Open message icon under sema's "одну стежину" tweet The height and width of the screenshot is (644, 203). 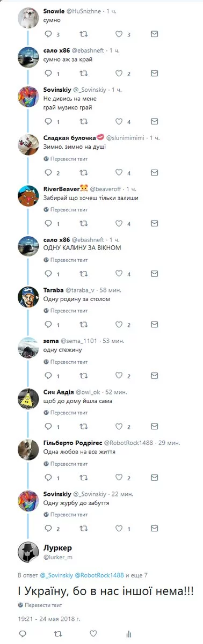coord(154,375)
